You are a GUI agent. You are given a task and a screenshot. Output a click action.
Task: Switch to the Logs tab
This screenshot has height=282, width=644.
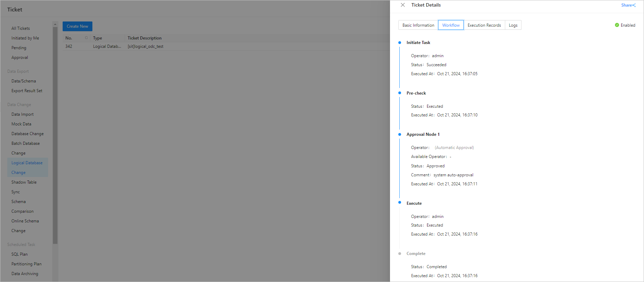pos(513,25)
